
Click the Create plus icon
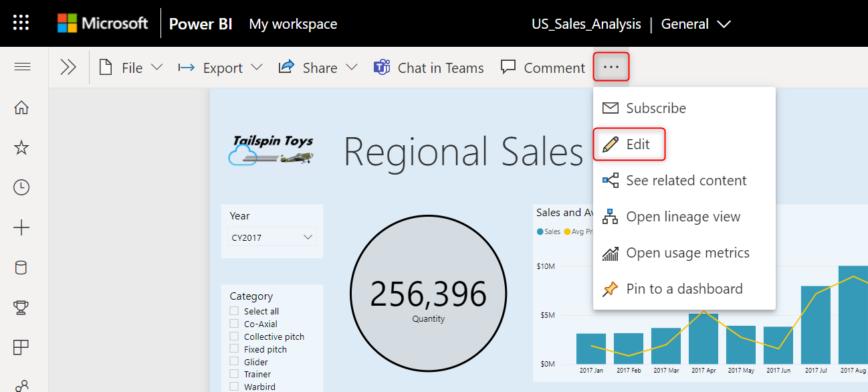coord(21,227)
